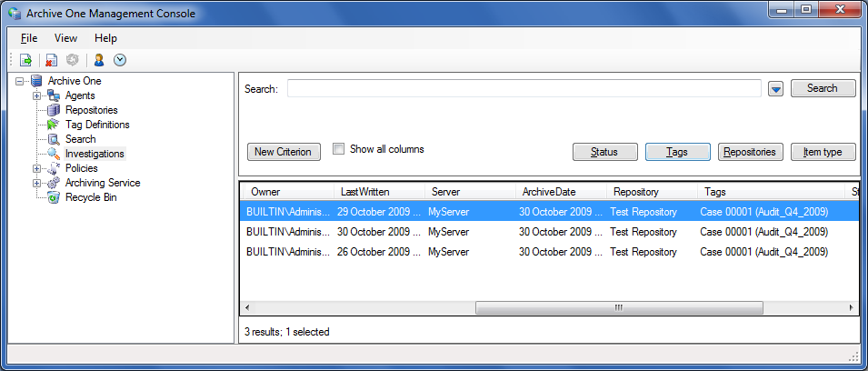Select Tag Definitions in the navigation tree

97,125
